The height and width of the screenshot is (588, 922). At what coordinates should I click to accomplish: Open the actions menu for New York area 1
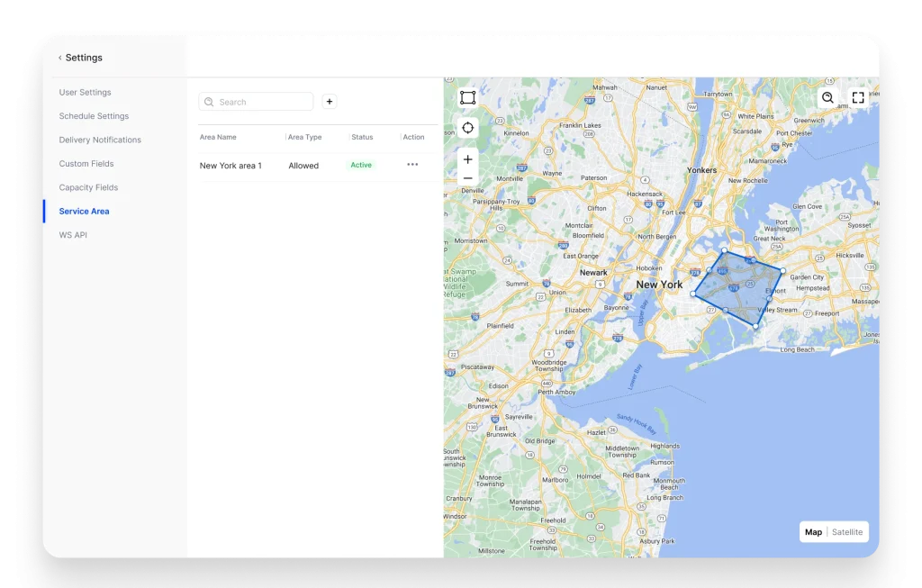coord(412,165)
